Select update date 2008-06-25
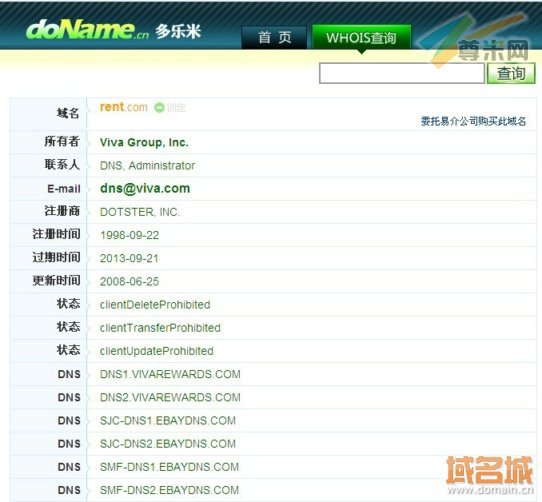 (129, 281)
